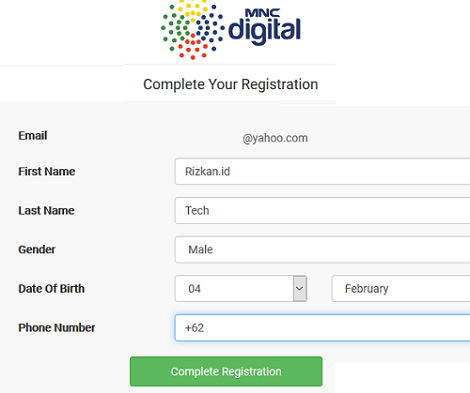Screen dimensions: 470x393
Task: Select the @yahoo.com email address text
Action: pyautogui.click(x=275, y=138)
